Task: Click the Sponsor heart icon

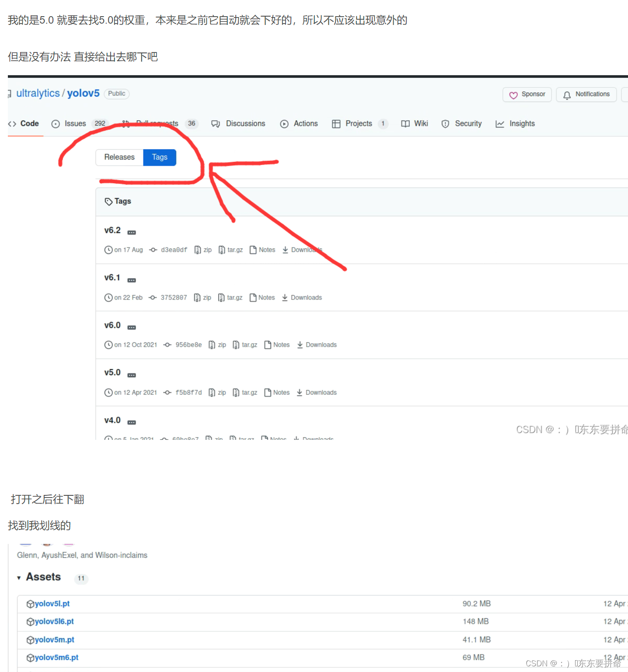Action: 513,95
